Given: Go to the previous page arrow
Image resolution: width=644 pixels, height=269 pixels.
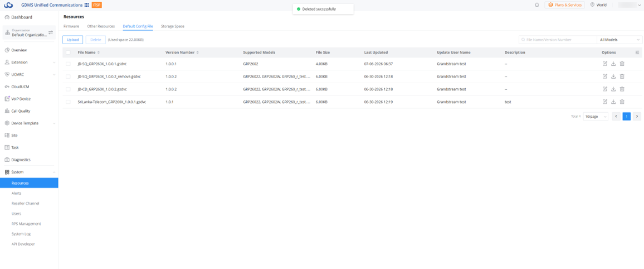Looking at the screenshot, I should point(616,117).
